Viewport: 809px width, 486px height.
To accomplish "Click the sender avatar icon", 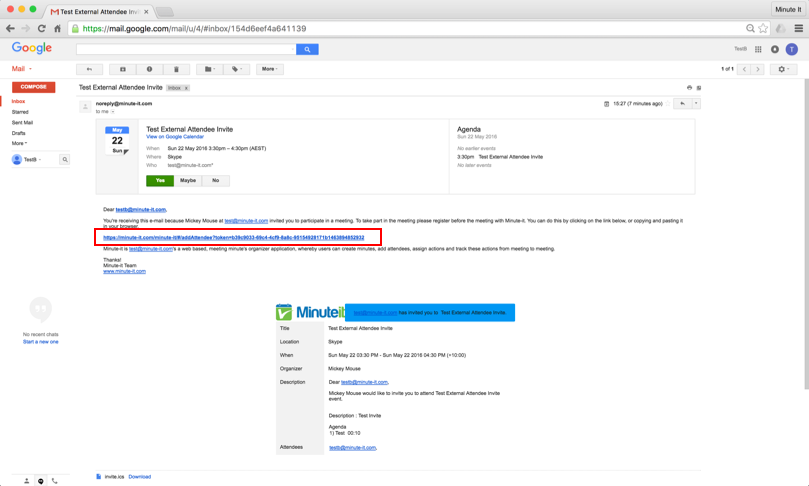I will (85, 107).
